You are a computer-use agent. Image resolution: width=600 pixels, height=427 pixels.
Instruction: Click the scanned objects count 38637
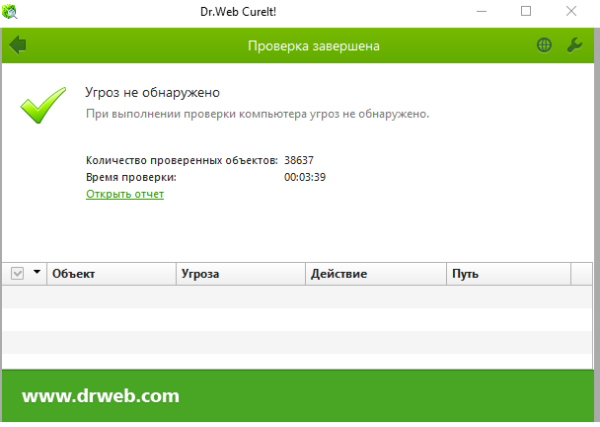(299, 160)
